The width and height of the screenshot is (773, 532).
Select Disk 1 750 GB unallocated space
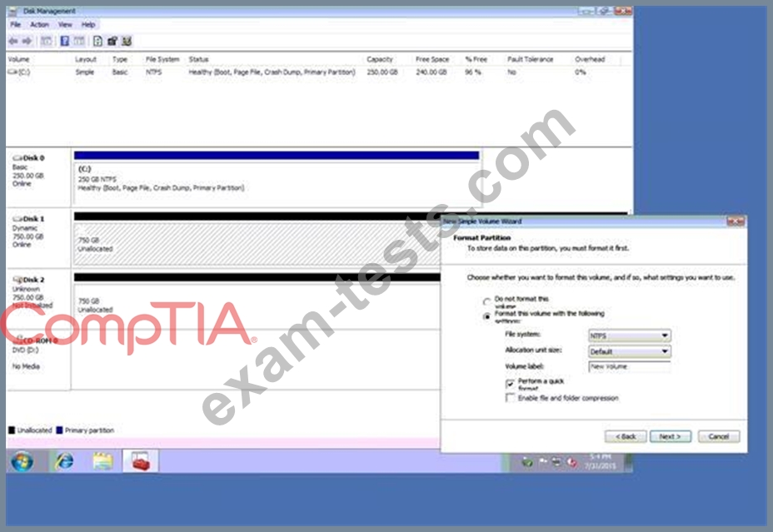(x=257, y=244)
